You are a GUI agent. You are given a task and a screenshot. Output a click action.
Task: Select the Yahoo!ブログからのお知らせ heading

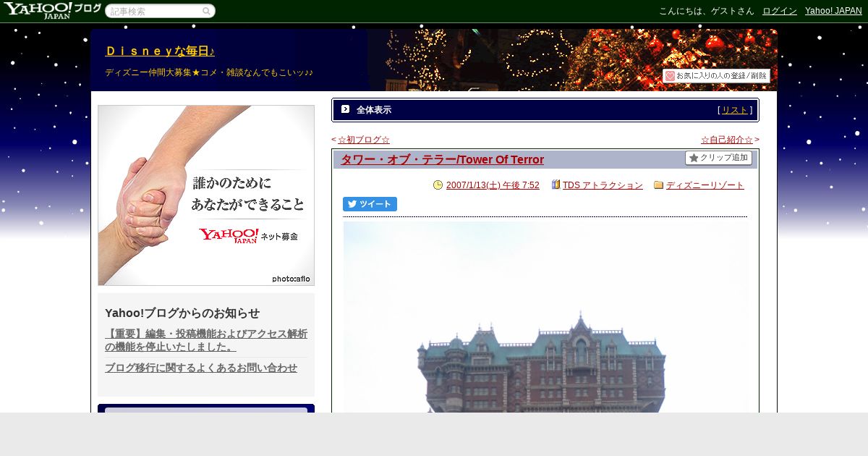point(182,313)
